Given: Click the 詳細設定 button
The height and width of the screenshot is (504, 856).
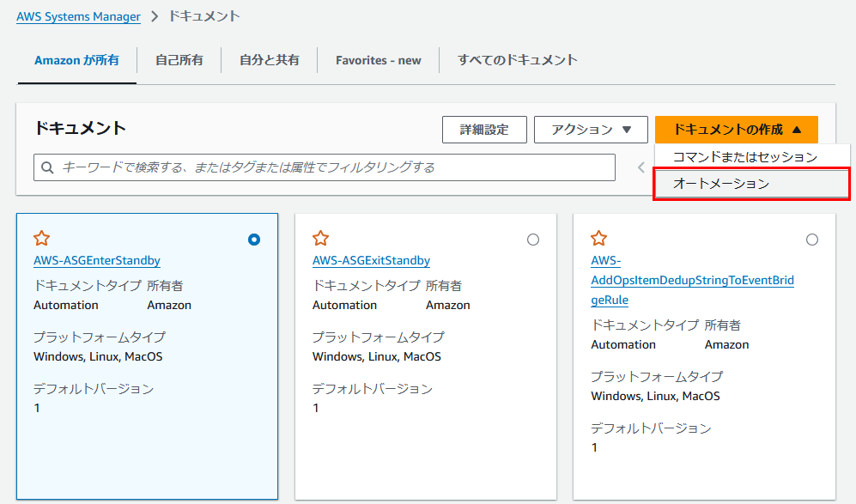Looking at the screenshot, I should (x=484, y=130).
